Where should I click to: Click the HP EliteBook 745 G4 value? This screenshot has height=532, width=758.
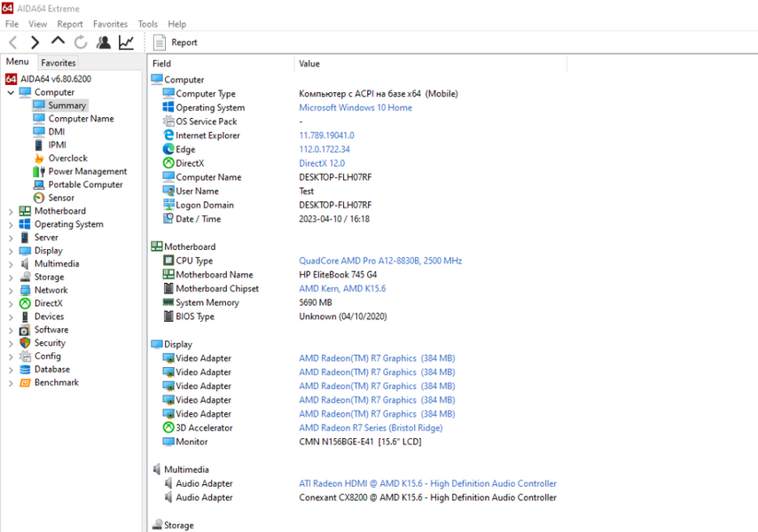[338, 275]
